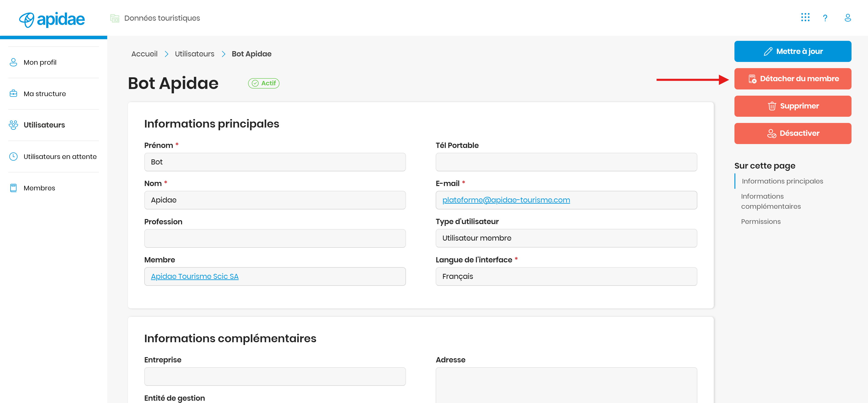Click the Mettre à jour button
The image size is (868, 403).
tap(793, 51)
